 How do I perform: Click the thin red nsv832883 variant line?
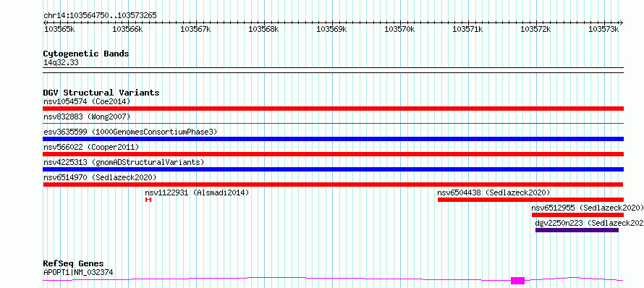333,123
